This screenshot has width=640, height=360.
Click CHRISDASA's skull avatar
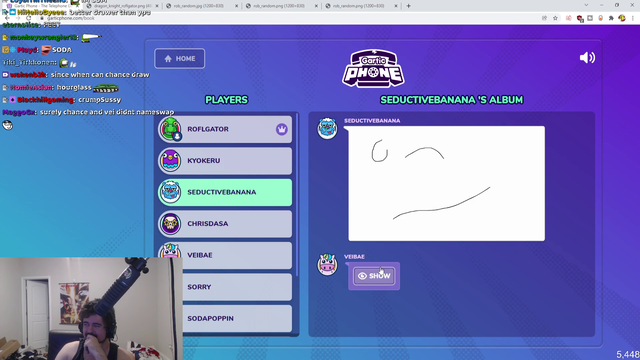click(170, 224)
